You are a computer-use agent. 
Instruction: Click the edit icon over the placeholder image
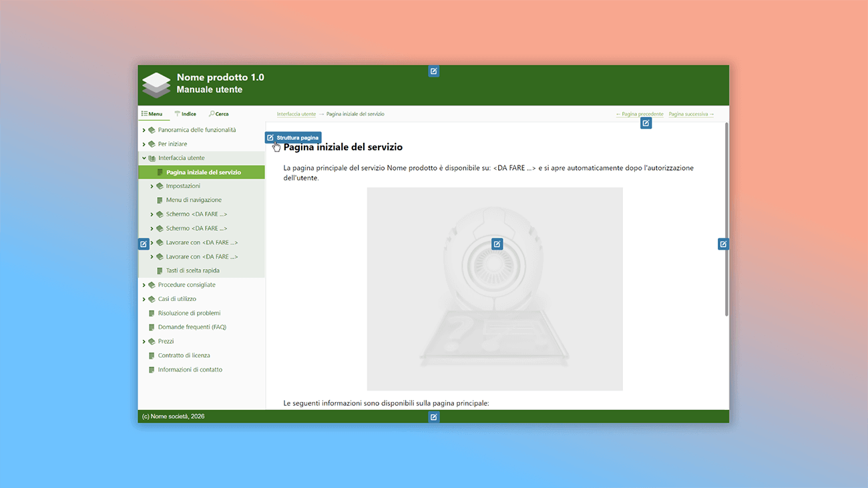point(497,244)
